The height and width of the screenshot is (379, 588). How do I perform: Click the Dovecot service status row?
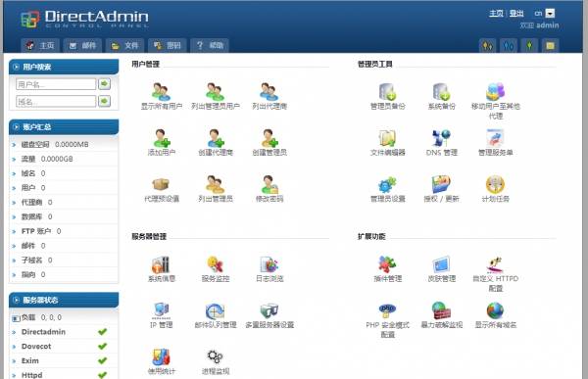tap(64, 347)
